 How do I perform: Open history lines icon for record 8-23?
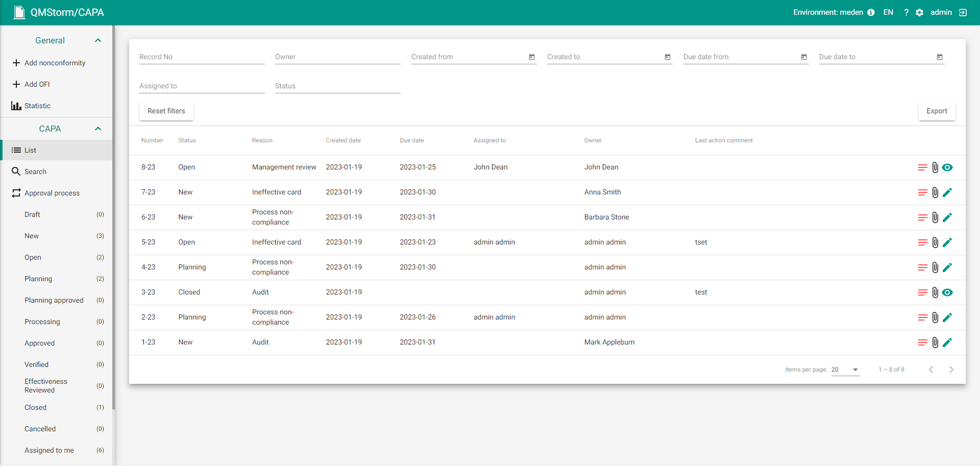click(x=922, y=167)
